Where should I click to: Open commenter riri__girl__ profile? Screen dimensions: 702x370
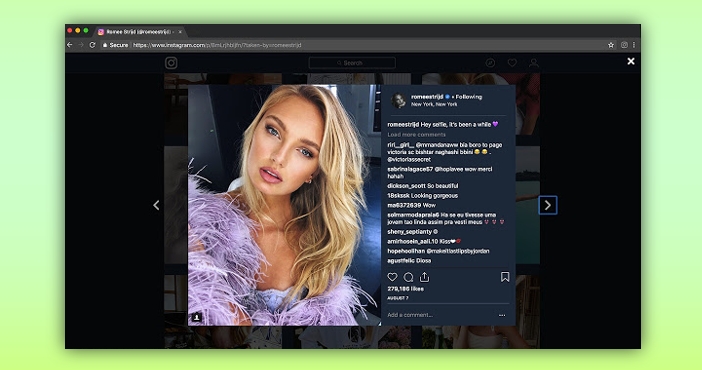[401, 145]
